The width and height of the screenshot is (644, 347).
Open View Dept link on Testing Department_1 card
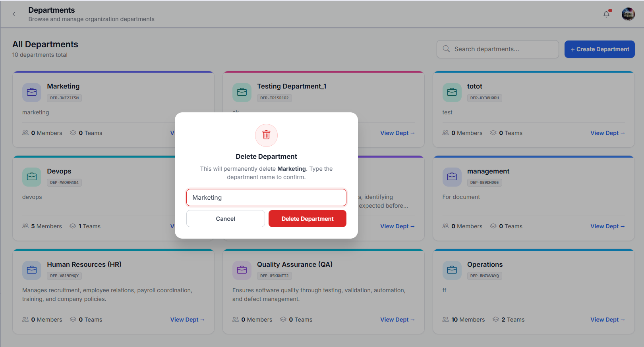pos(397,133)
